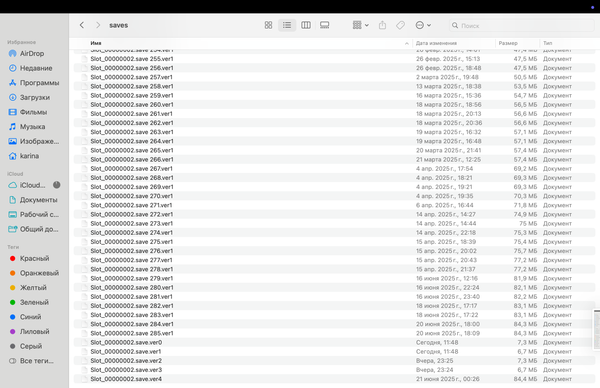Image resolution: width=600 pixels, height=388 pixels.
Task: Click the date 21 июня 2025 г., 00:26
Action: coord(448,379)
